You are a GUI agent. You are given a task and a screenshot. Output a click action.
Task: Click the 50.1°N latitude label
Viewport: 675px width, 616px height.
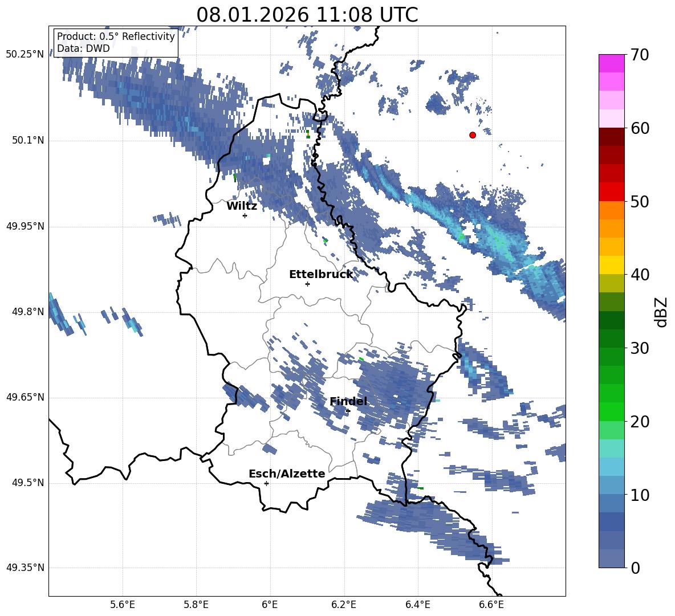pyautogui.click(x=27, y=140)
